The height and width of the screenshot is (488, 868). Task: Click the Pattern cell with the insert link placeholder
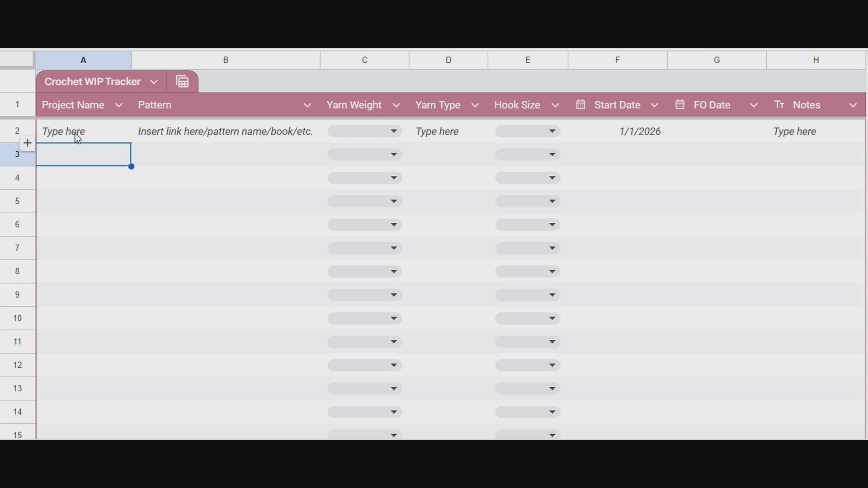[226, 131]
